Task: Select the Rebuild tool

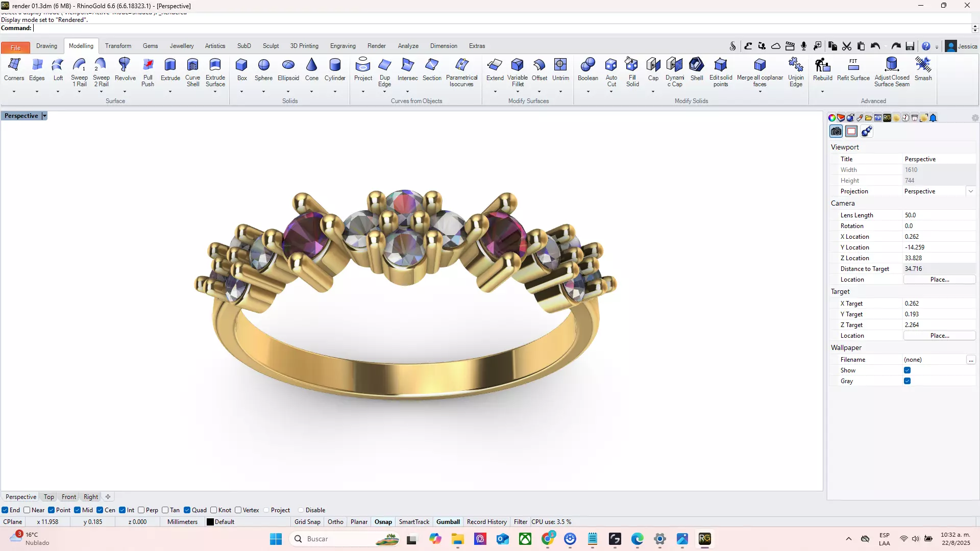Action: (822, 69)
